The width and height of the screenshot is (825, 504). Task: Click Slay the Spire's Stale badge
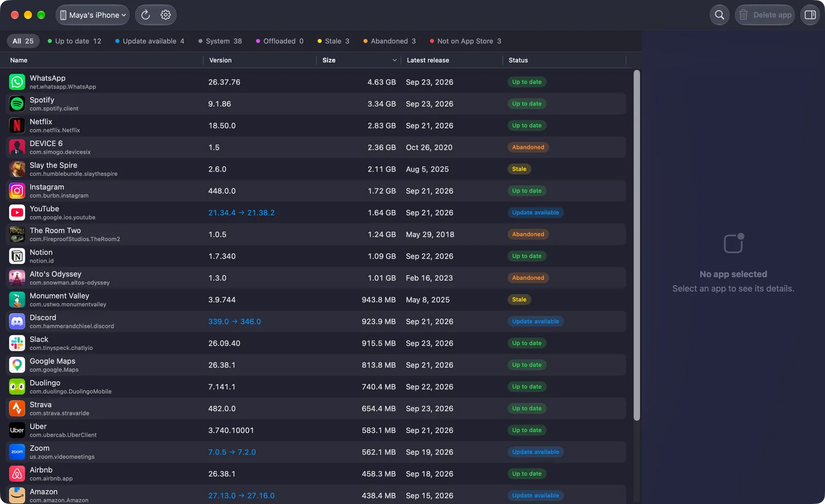click(x=519, y=169)
